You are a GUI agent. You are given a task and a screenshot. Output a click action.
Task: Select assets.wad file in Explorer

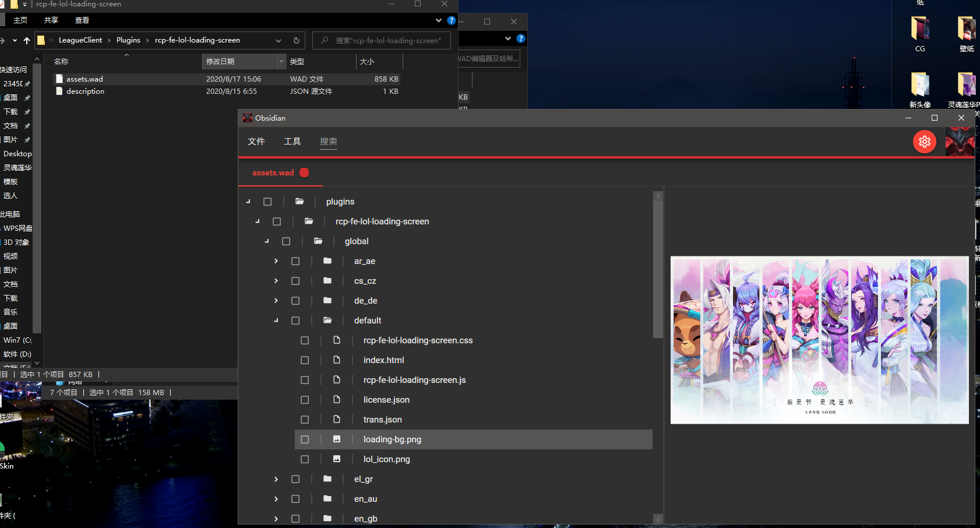[227, 79]
